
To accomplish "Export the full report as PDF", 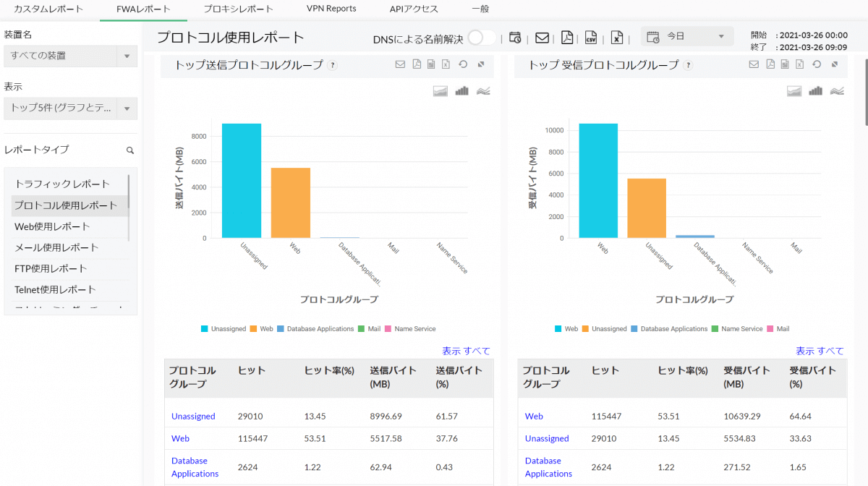I will (x=567, y=38).
